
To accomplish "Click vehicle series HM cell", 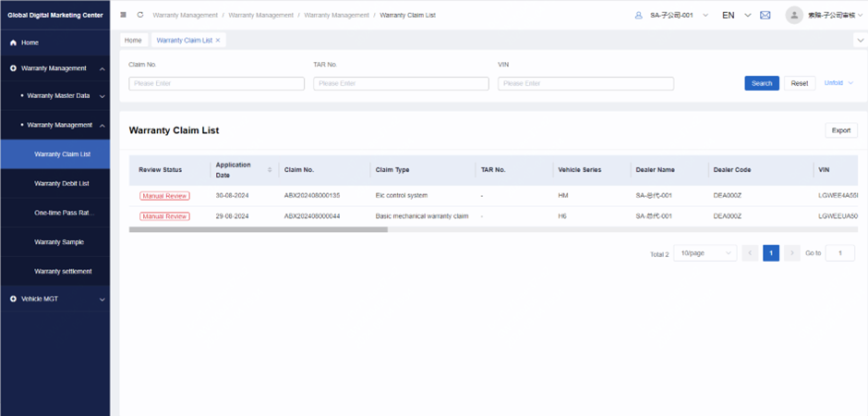I will pyautogui.click(x=563, y=196).
